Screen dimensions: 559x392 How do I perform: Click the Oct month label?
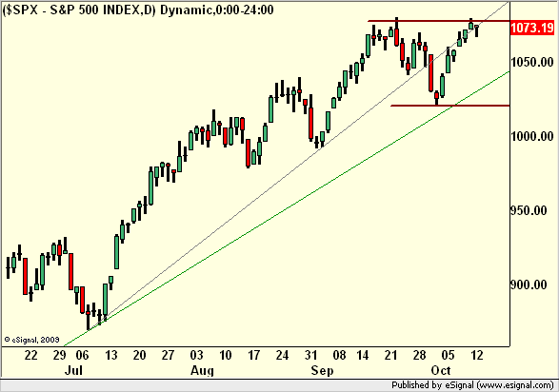[441, 370]
